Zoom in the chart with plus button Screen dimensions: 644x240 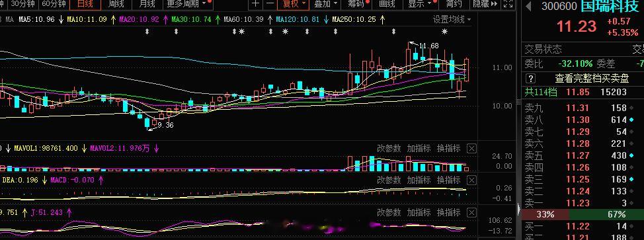click(256, 4)
